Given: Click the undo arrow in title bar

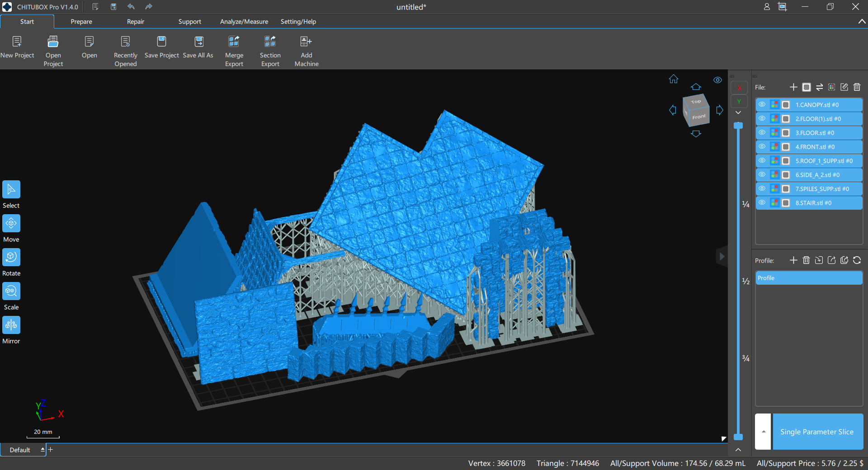Looking at the screenshot, I should click(x=131, y=7).
